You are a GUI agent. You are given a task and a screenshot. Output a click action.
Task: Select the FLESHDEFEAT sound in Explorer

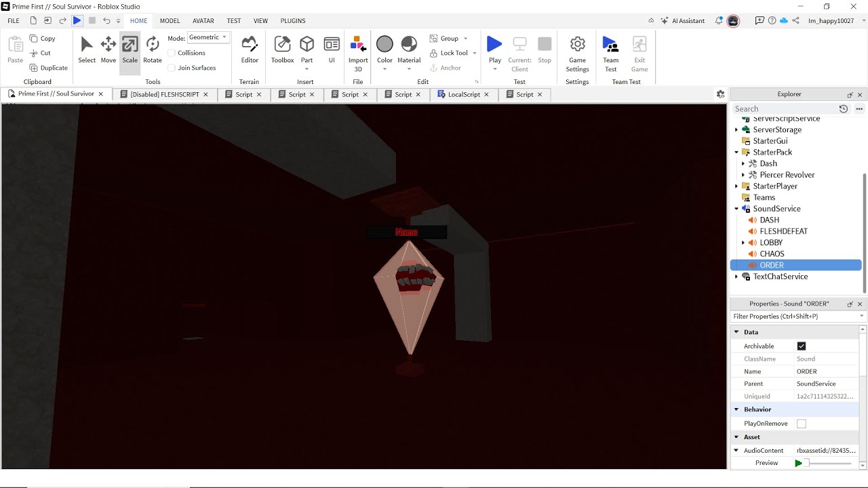click(x=783, y=231)
